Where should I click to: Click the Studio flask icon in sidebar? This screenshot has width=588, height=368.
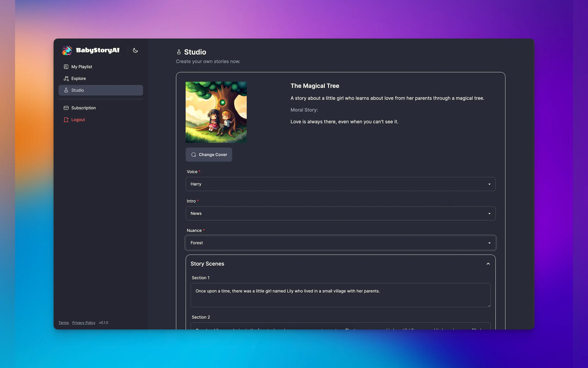pyautogui.click(x=66, y=90)
